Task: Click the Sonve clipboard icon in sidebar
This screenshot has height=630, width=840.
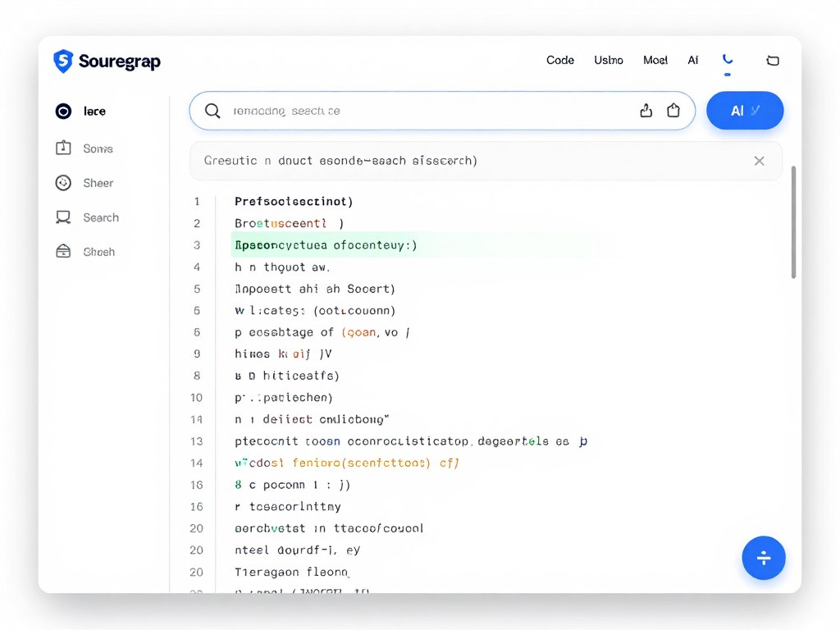Action: [63, 148]
